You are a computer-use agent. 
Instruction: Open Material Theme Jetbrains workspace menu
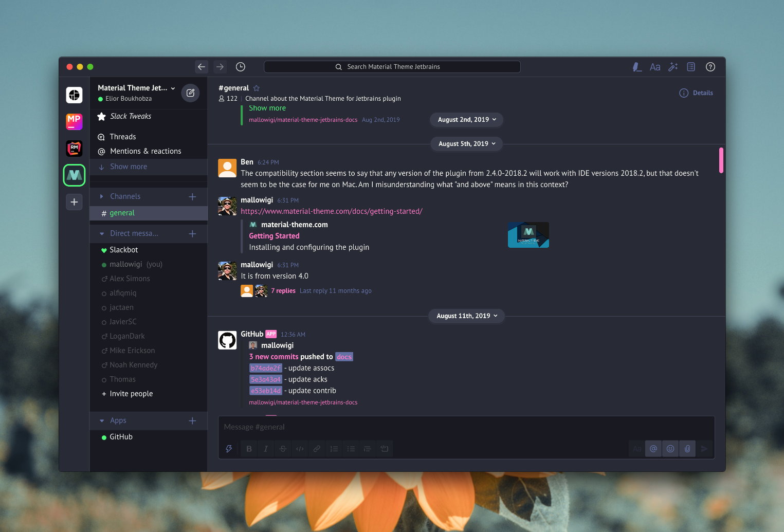point(136,88)
